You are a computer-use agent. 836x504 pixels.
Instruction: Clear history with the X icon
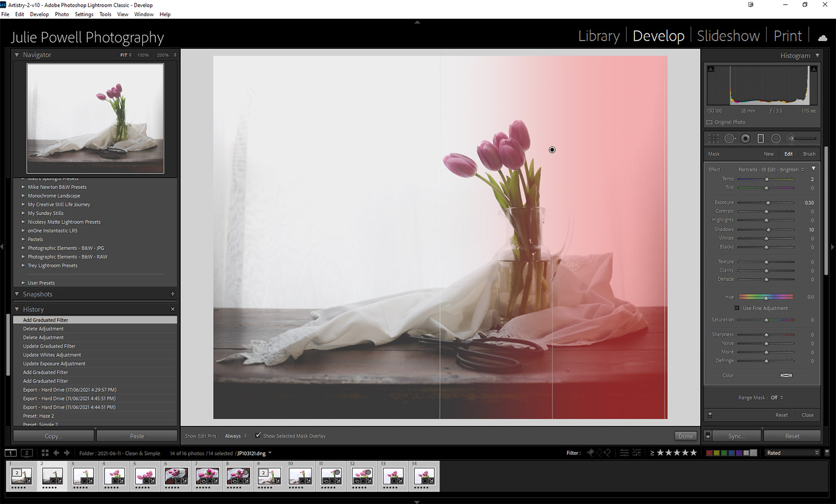tap(172, 309)
